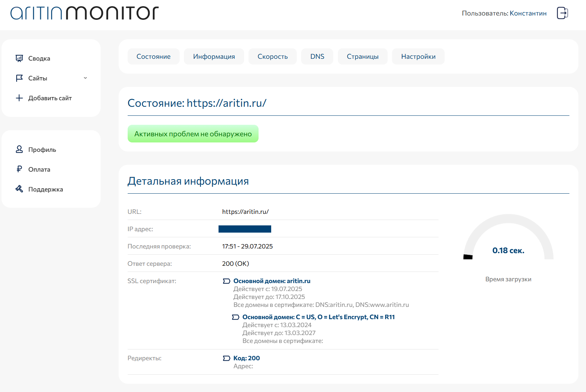This screenshot has width=586, height=392.
Task: Click the tag icon beside the Let's Encrypt certificate
Action: point(235,317)
